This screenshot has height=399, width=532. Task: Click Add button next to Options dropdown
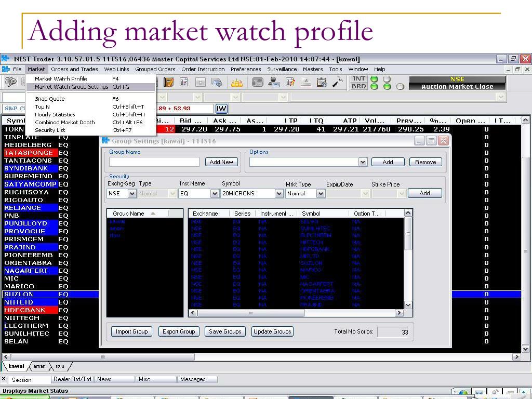(388, 162)
